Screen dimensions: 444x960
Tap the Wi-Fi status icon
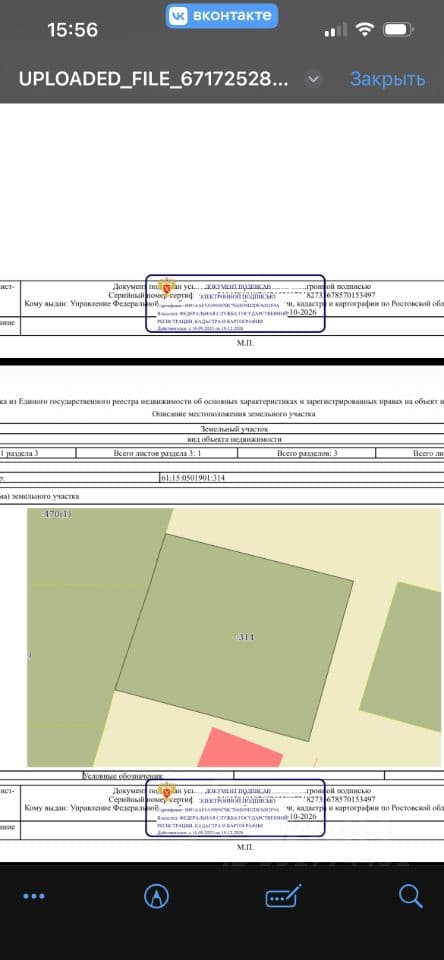[x=366, y=29]
